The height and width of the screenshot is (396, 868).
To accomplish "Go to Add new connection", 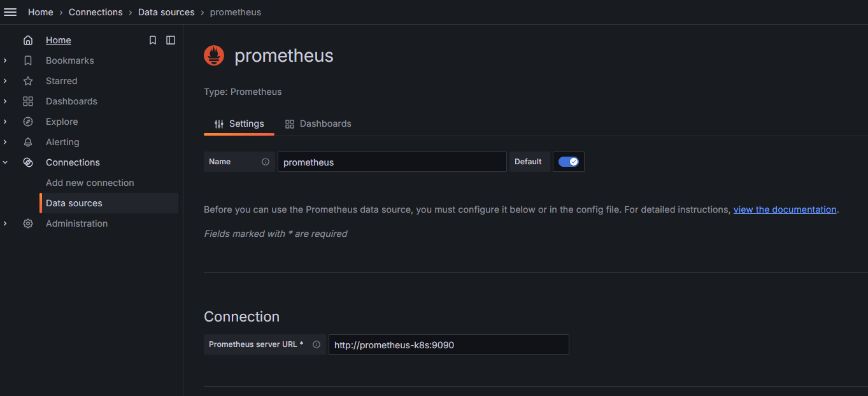I will tap(90, 183).
